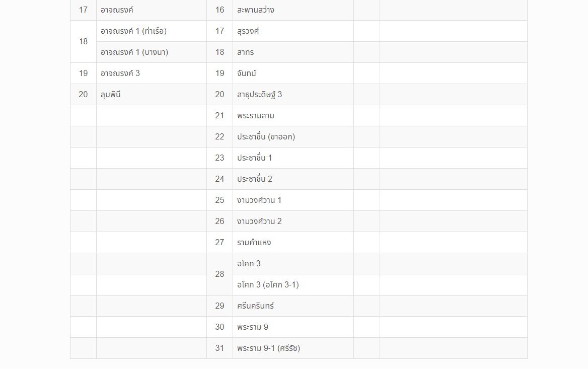Select the ศรีนครินทร์ table cell
The height and width of the screenshot is (369, 588).
[x=293, y=306]
